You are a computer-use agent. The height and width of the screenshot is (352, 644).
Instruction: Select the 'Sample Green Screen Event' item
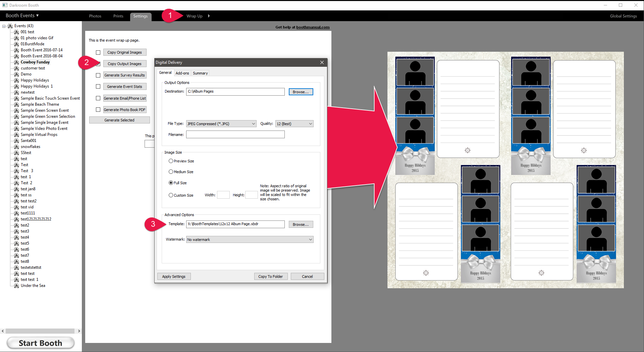pyautogui.click(x=45, y=110)
